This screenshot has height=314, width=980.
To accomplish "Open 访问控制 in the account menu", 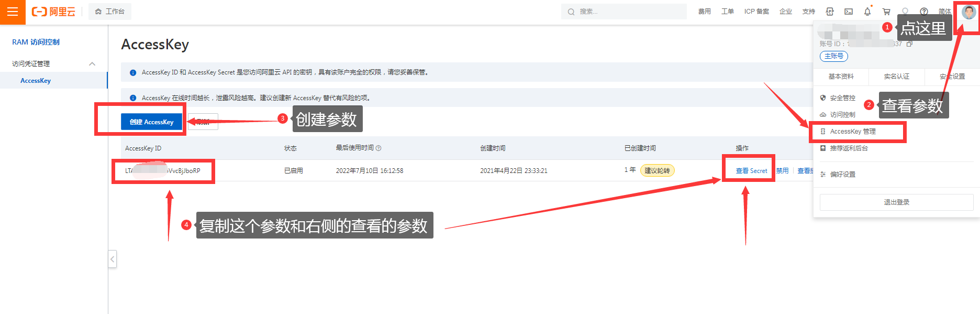I will [x=843, y=115].
